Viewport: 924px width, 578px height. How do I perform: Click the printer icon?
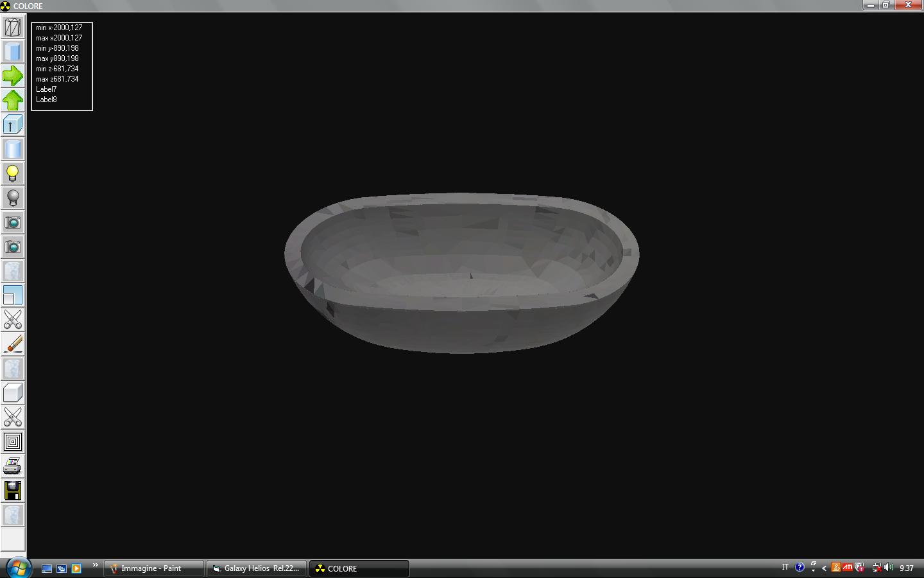tap(13, 466)
